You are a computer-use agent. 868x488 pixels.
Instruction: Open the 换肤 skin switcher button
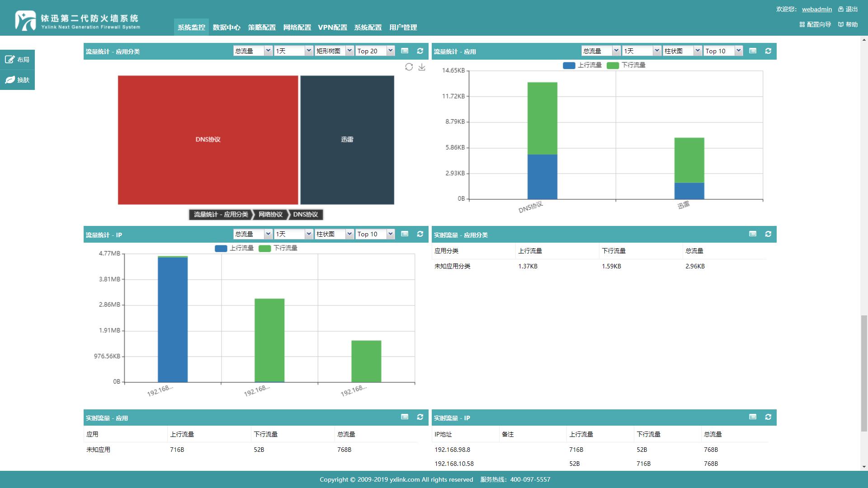(x=17, y=80)
